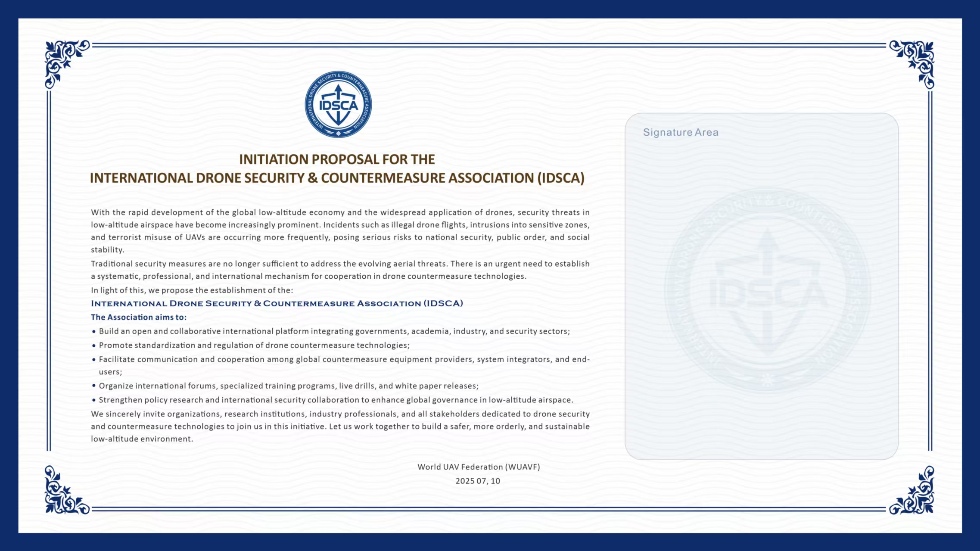
Task: Click the IDSCA circular logo emblem
Action: click(338, 105)
